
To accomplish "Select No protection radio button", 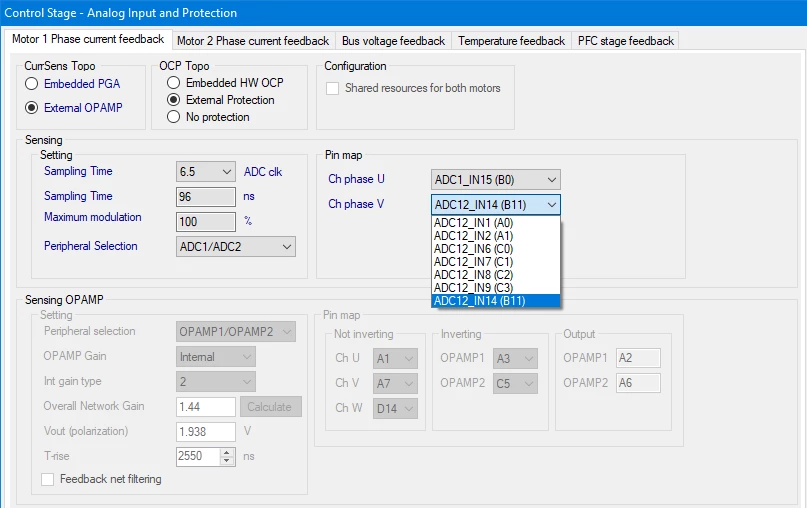I will point(173,117).
